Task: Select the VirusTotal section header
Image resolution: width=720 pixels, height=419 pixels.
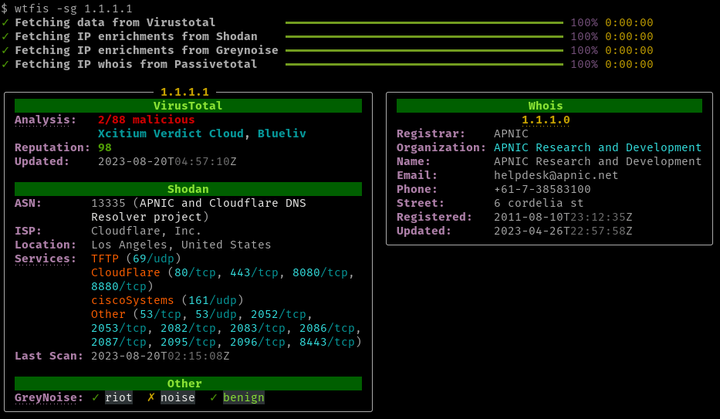Action: [x=188, y=106]
